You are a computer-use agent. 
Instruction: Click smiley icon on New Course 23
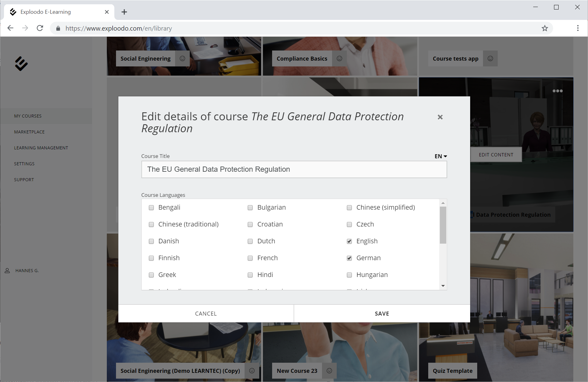[329, 371]
